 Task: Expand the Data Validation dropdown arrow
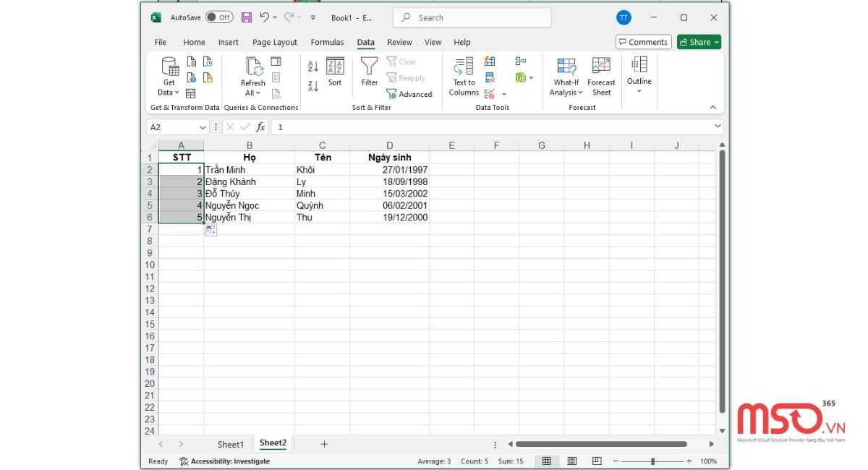coord(504,94)
